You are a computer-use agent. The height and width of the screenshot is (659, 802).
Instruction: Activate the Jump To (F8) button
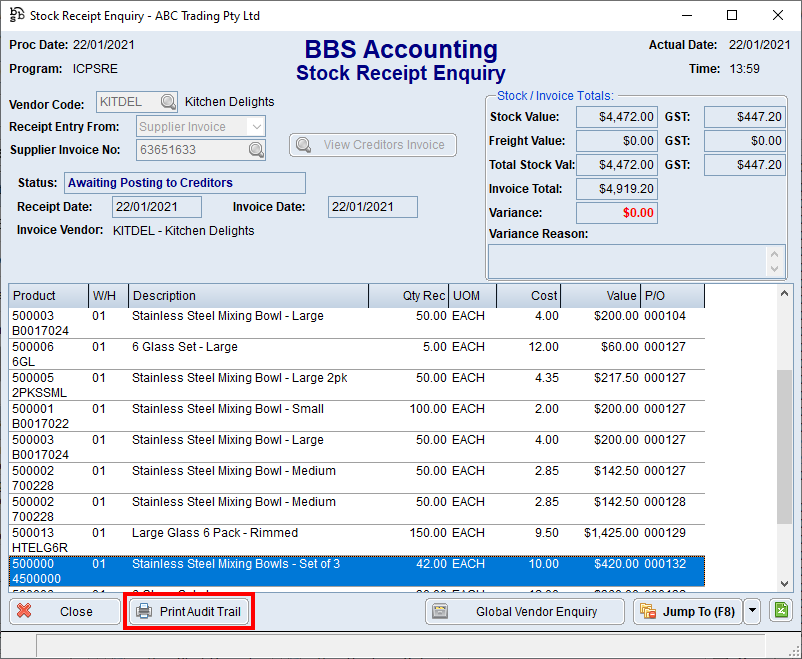coord(690,611)
